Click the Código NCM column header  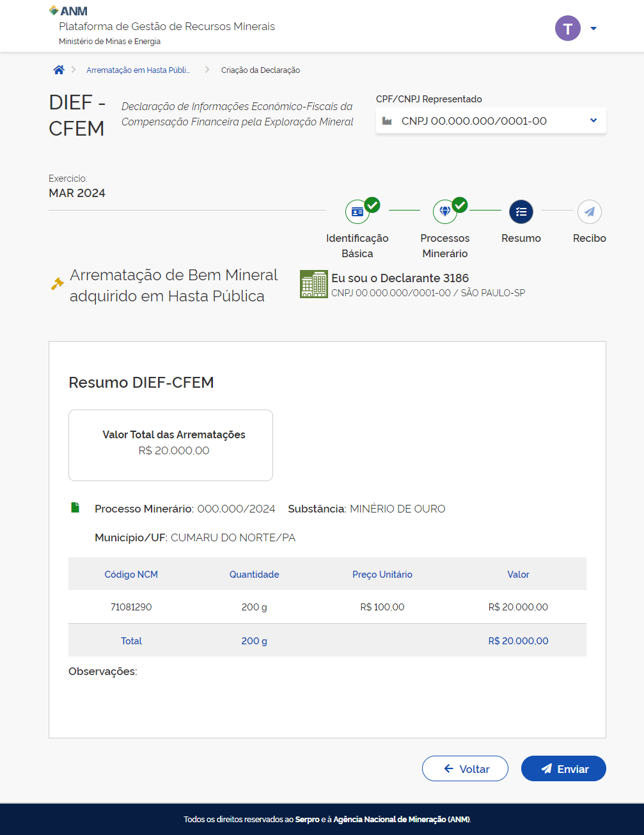point(131,575)
